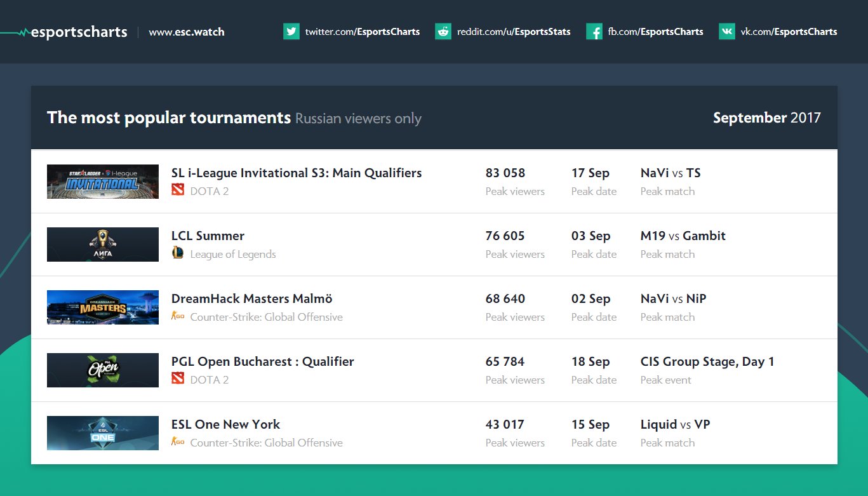
Task: Click the peak viewers value 43 017
Action: (x=505, y=424)
